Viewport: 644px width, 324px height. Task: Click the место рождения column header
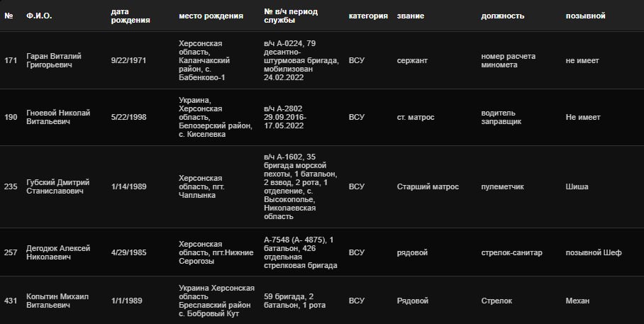click(x=211, y=16)
